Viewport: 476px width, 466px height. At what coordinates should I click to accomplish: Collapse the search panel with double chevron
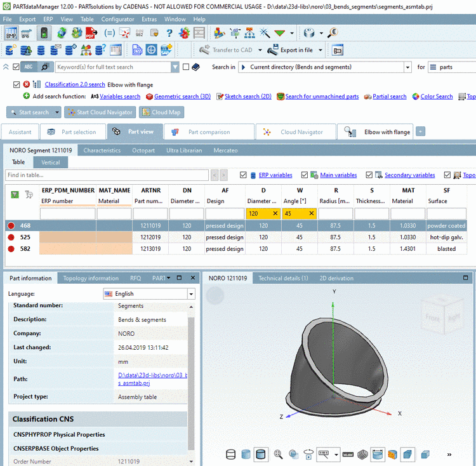(6, 67)
